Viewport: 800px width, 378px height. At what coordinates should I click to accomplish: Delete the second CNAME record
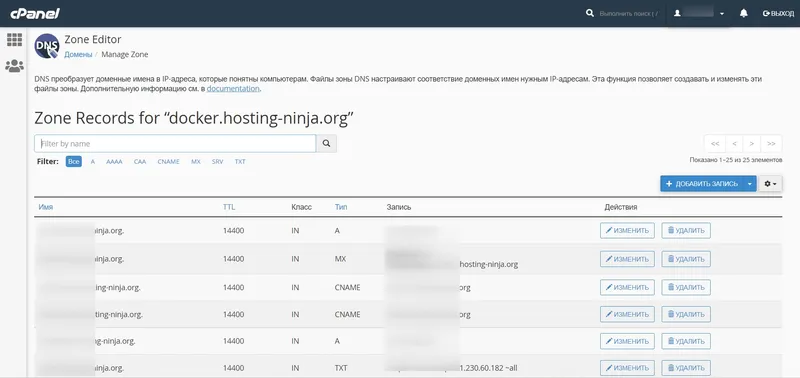686,314
